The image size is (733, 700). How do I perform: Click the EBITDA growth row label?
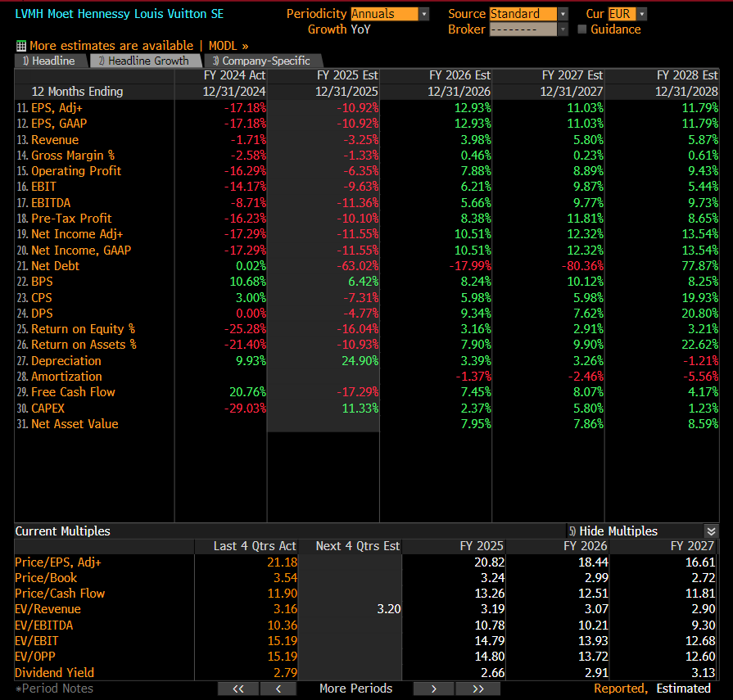(x=51, y=203)
